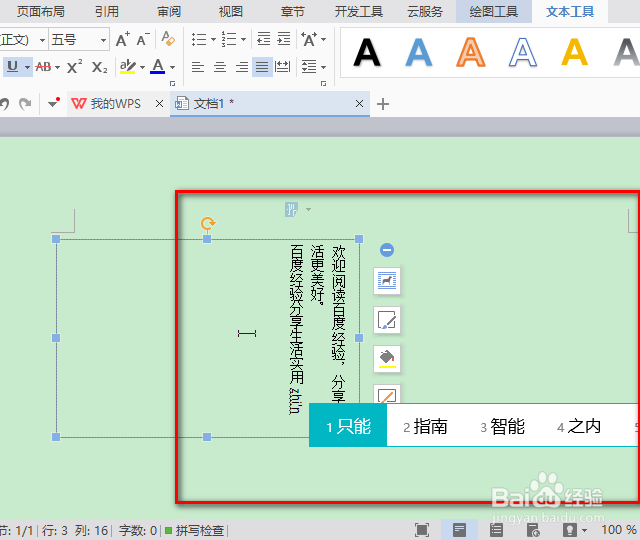Open line spacing options
The width and height of the screenshot is (640, 540).
(309, 67)
